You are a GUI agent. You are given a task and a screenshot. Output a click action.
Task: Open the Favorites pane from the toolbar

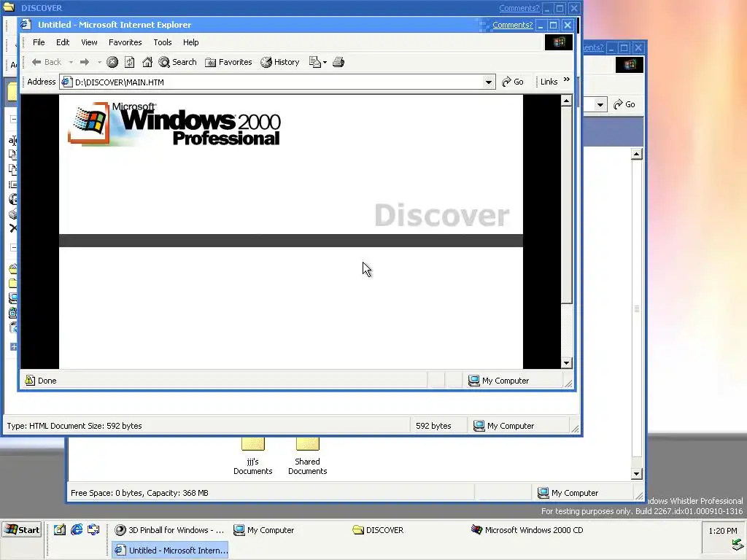(x=228, y=62)
